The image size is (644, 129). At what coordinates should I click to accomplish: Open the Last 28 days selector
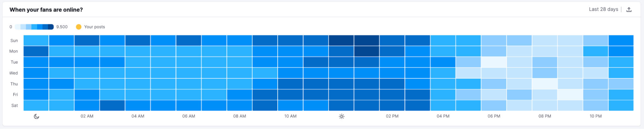tap(603, 9)
